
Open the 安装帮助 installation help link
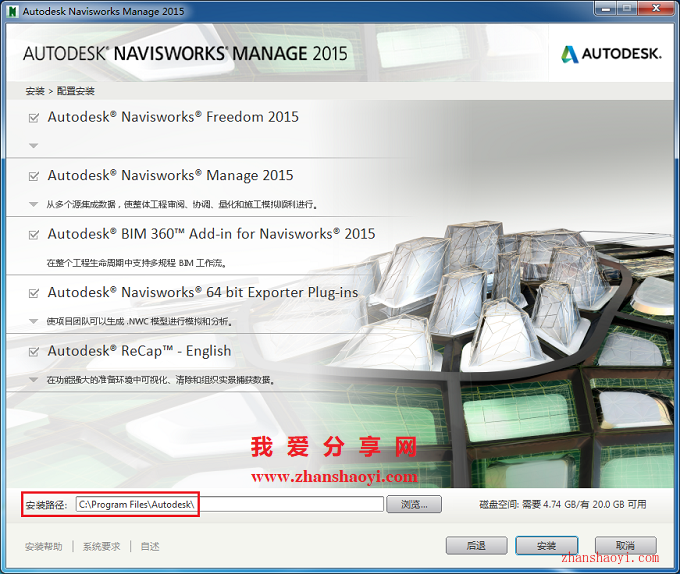tap(43, 547)
